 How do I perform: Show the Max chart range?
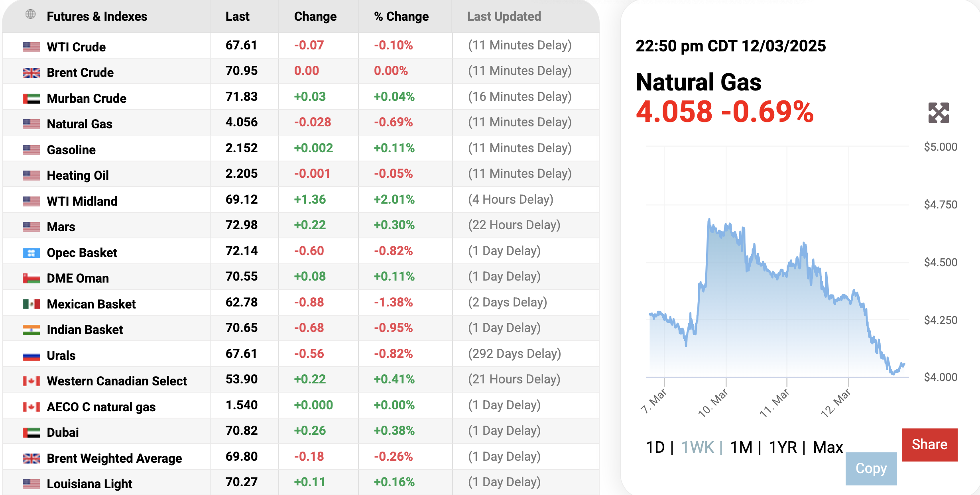[828, 447]
